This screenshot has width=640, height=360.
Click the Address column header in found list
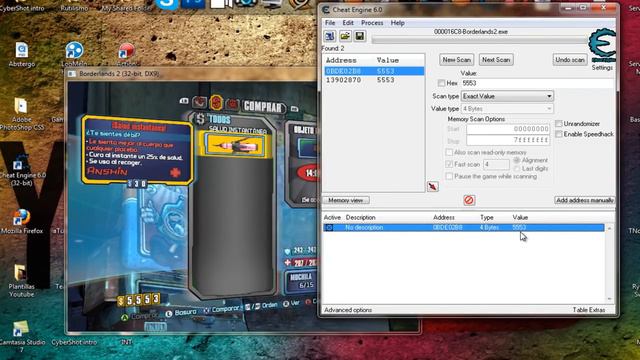(x=341, y=60)
